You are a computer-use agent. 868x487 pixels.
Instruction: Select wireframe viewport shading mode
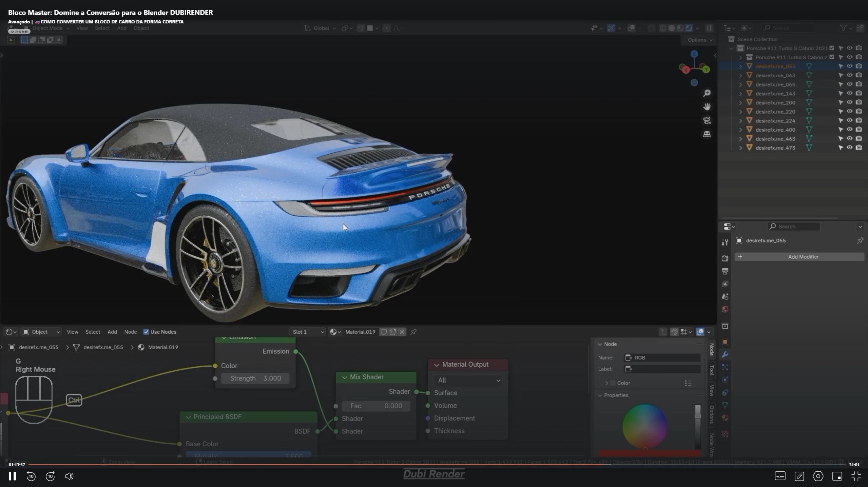pyautogui.click(x=663, y=28)
